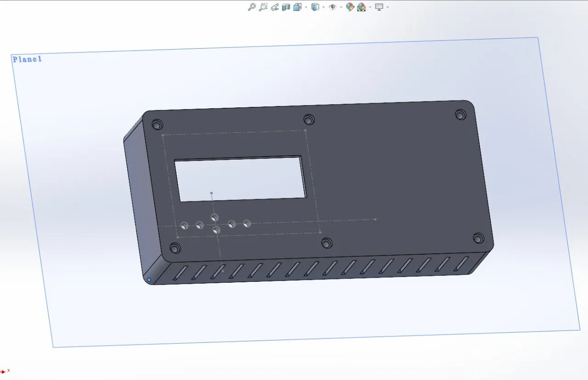Click the blue point at the enclosure's bottom-left corner
Screen dimensions: 588x380
[x=149, y=279]
